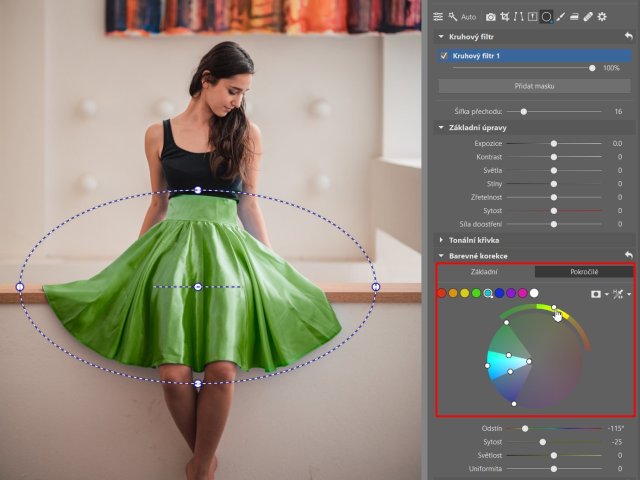
Task: Collapse the Barevné korekce section
Action: coord(441,256)
